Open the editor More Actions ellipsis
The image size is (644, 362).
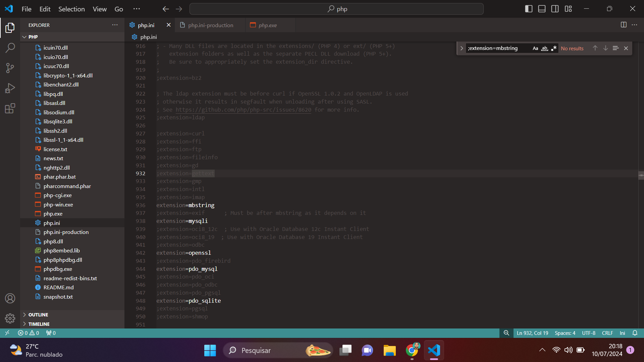pos(634,25)
